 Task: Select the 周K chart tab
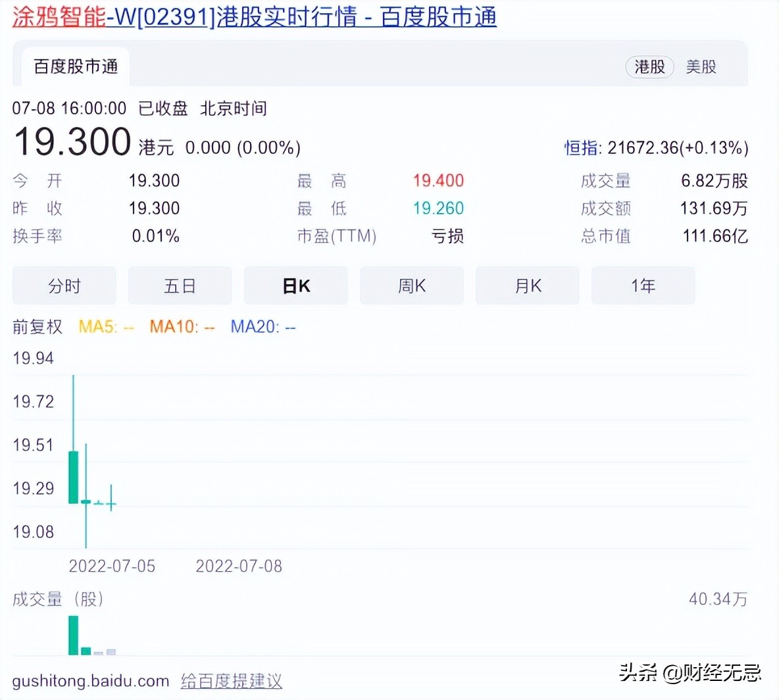coord(411,286)
